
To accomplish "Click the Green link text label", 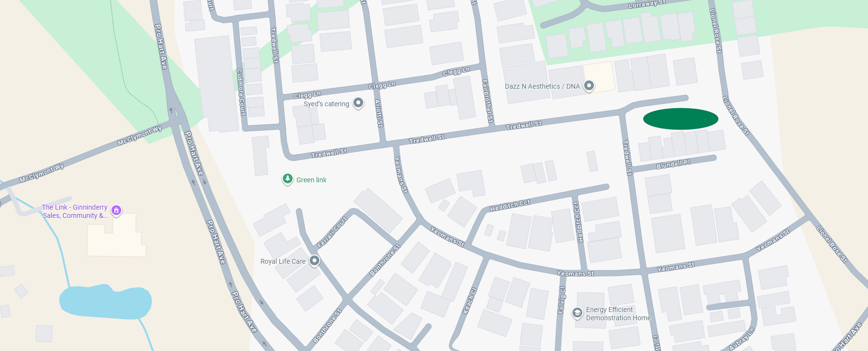I will pyautogui.click(x=312, y=180).
